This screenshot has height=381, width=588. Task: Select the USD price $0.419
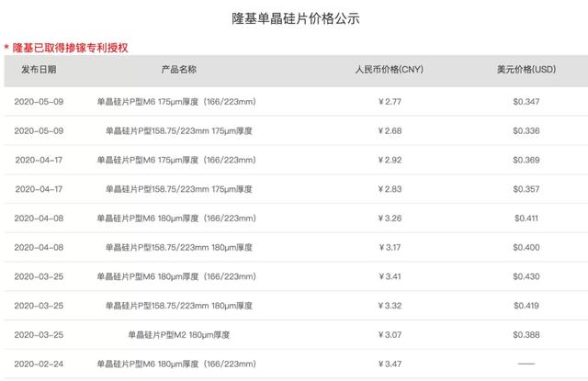(x=526, y=306)
